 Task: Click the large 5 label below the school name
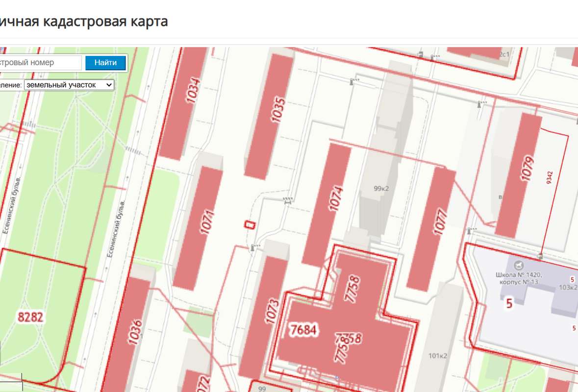(509, 304)
